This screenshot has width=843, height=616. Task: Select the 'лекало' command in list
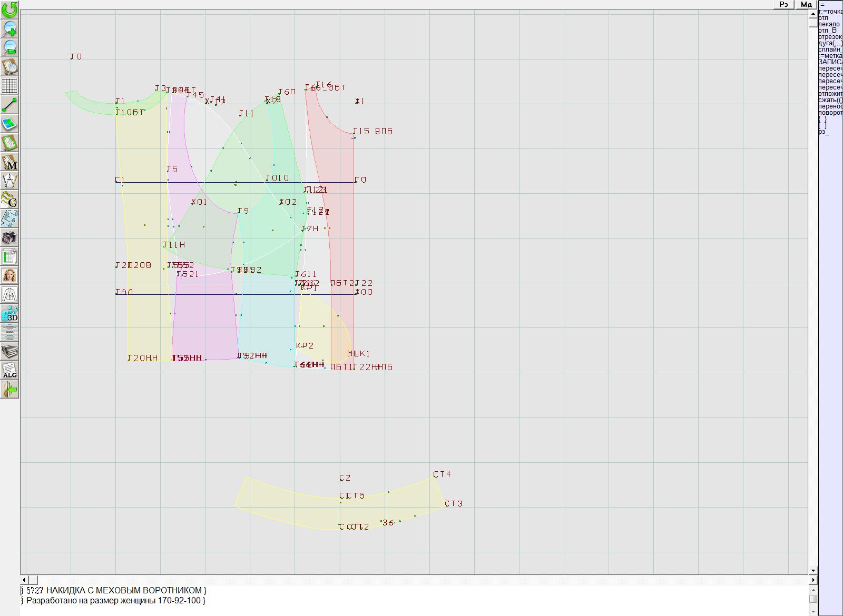click(x=829, y=24)
